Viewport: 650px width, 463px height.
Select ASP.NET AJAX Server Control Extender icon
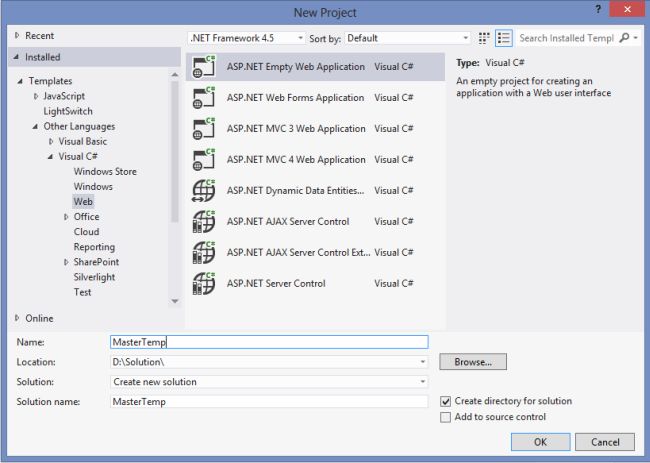(x=204, y=252)
